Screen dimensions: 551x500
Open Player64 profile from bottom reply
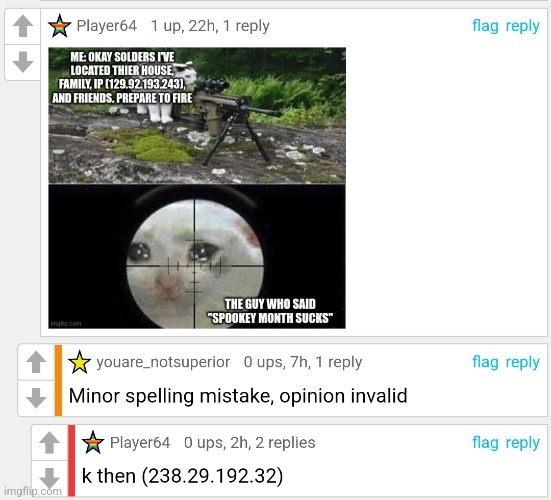click(140, 442)
